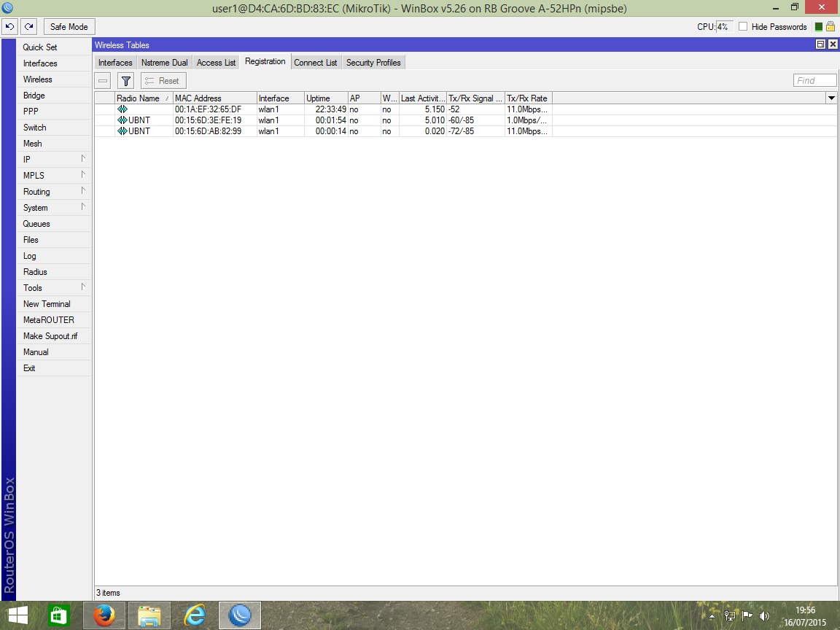Click the green status indicator near padlock
The image size is (840, 630).
click(x=819, y=27)
